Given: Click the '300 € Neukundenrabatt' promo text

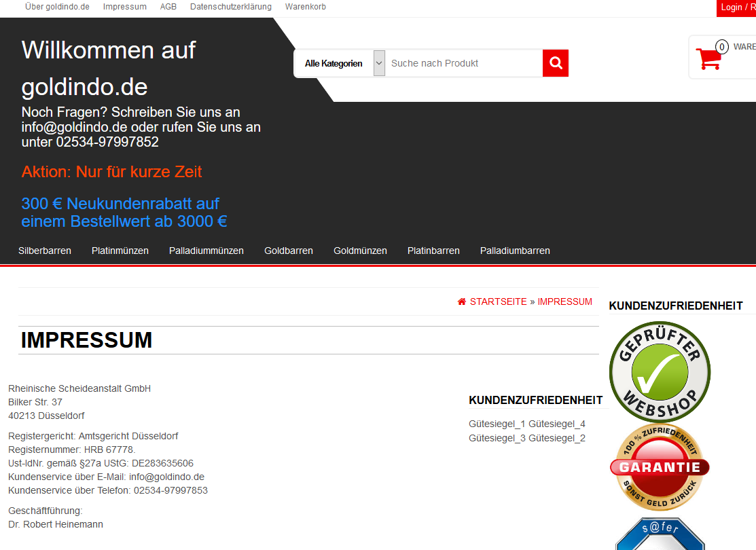Looking at the screenshot, I should point(124,213).
